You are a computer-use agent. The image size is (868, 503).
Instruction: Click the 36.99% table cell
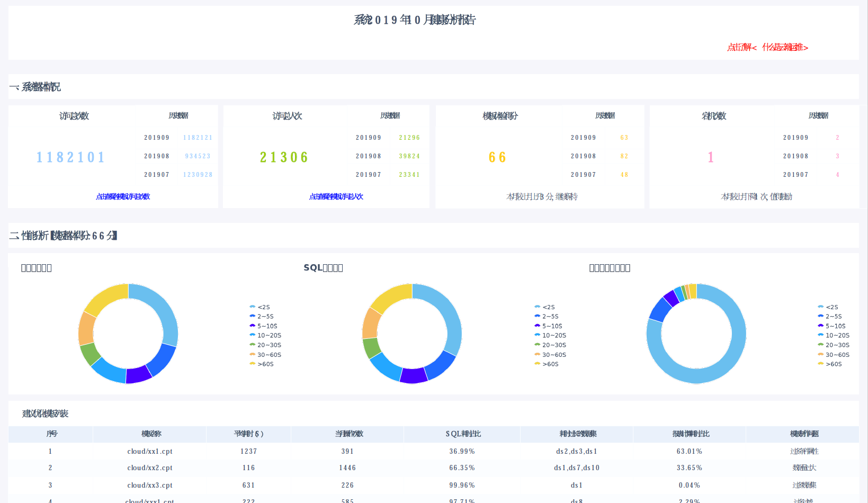click(462, 452)
